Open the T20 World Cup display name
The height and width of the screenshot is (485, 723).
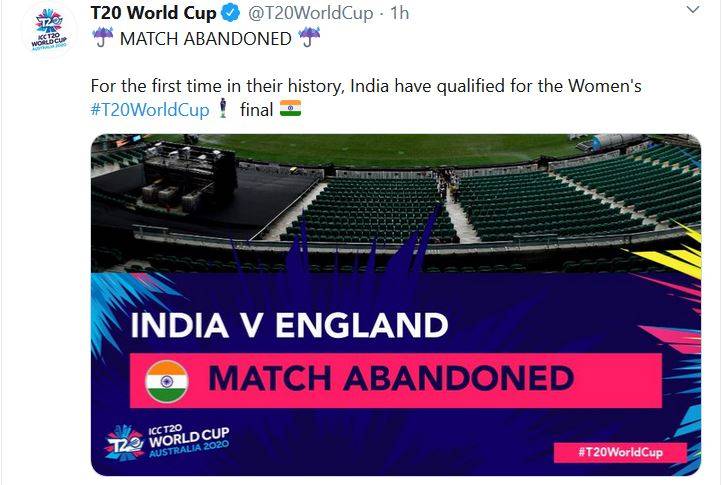coord(153,14)
